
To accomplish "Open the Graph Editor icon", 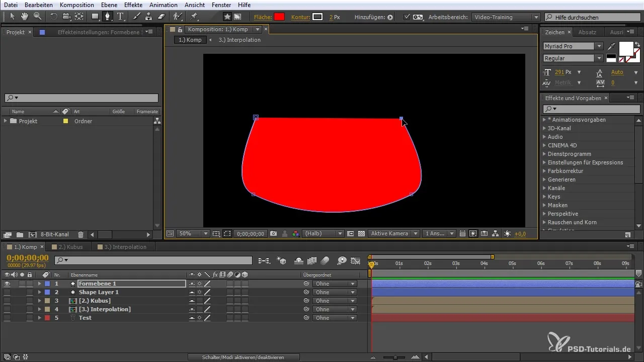I will point(356,260).
